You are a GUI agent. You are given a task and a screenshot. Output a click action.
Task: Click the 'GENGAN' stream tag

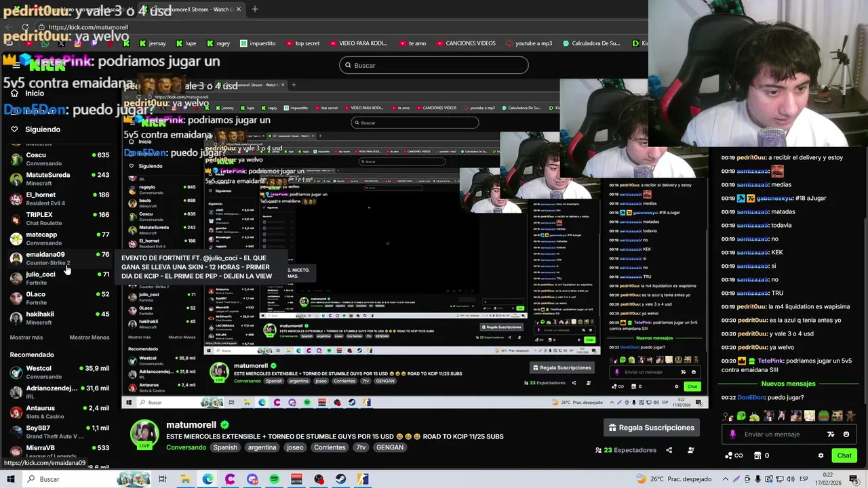coord(390,447)
